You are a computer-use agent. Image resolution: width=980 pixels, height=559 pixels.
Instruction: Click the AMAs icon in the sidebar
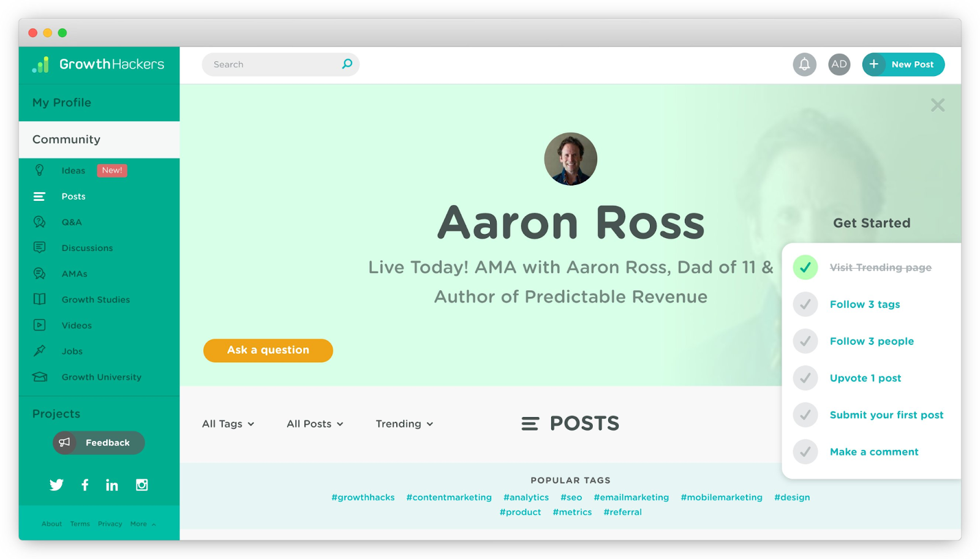click(39, 273)
